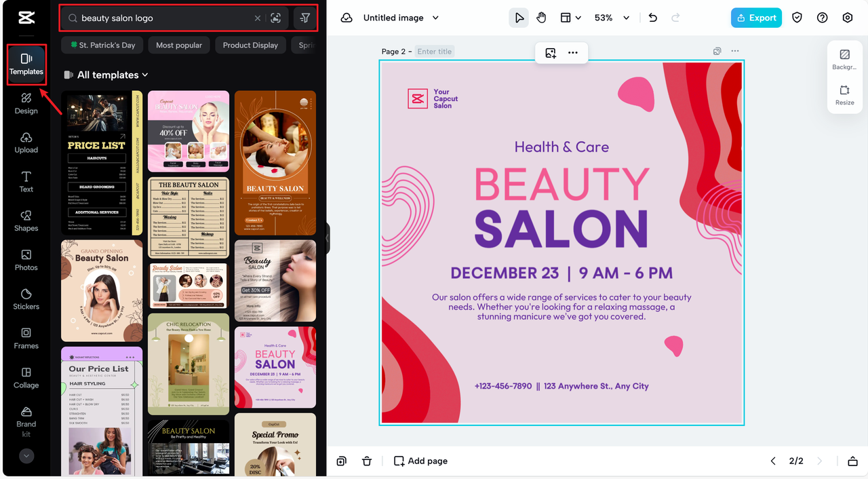The width and height of the screenshot is (868, 479).
Task: Select the Most popular tag
Action: coord(179,45)
